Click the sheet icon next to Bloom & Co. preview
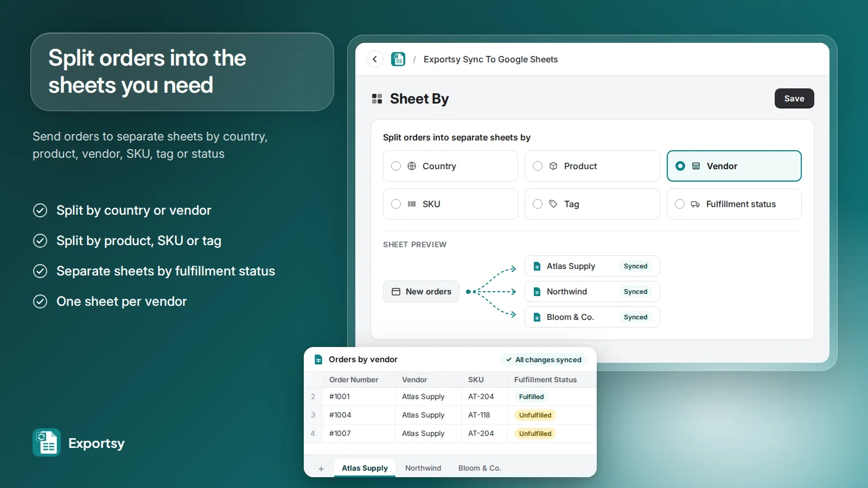This screenshot has width=868, height=488. click(537, 317)
